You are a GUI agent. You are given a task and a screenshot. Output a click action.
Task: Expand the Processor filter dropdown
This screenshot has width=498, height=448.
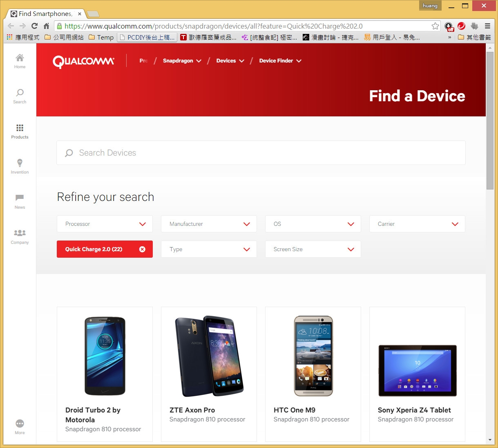coord(105,224)
